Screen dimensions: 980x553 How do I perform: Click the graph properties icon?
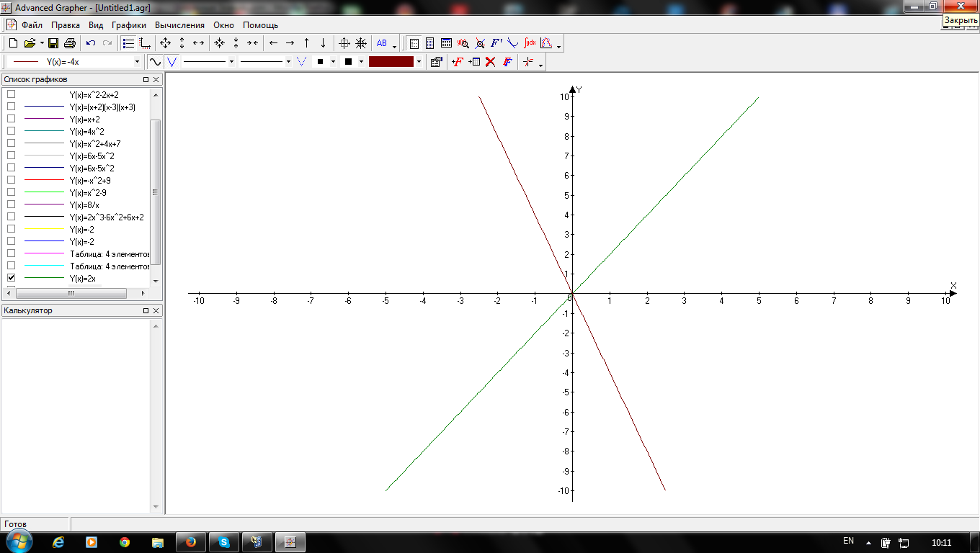pos(436,62)
